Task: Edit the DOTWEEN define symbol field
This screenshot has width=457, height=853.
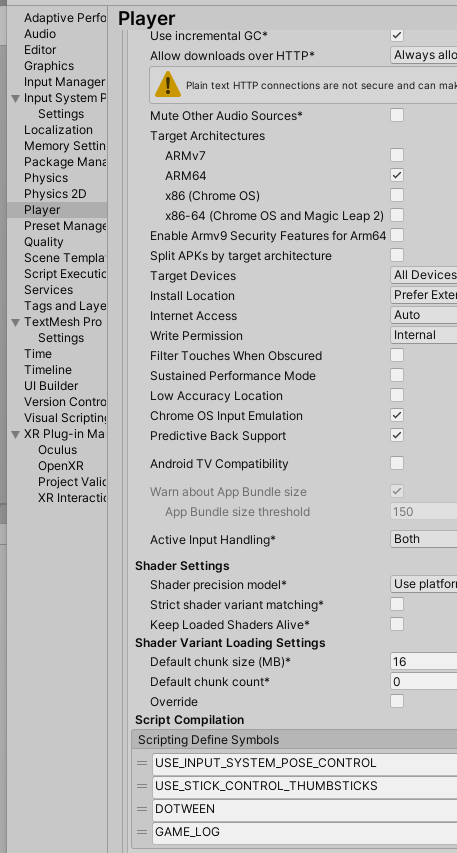Action: [x=305, y=809]
